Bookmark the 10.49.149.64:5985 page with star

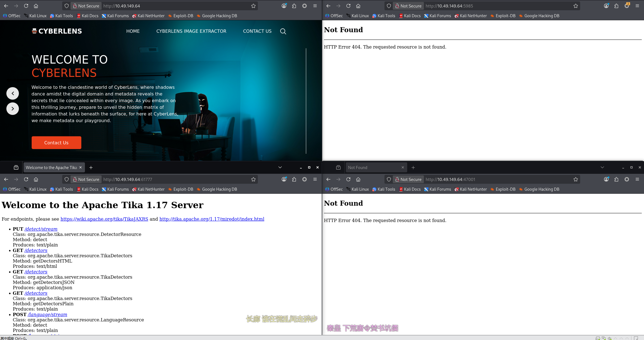(575, 6)
